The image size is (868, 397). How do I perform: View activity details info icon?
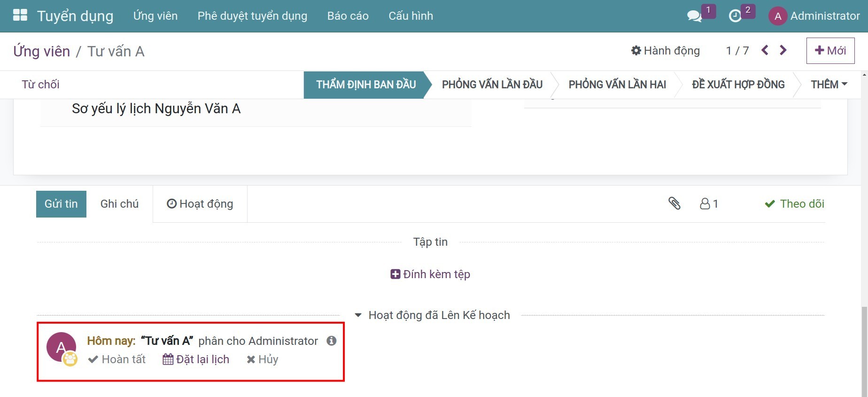332,341
